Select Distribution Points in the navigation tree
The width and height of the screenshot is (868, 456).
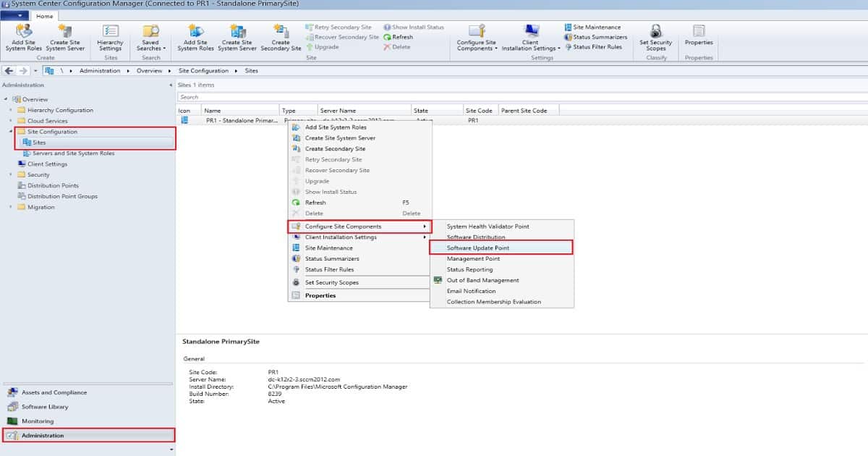click(x=53, y=185)
